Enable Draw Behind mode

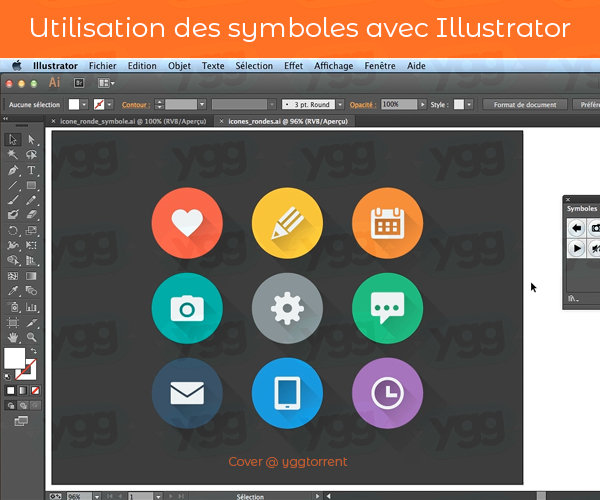pyautogui.click(x=23, y=406)
